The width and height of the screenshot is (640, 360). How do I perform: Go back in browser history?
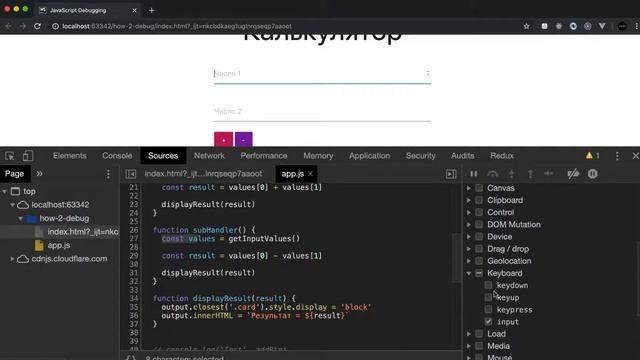(x=9, y=26)
